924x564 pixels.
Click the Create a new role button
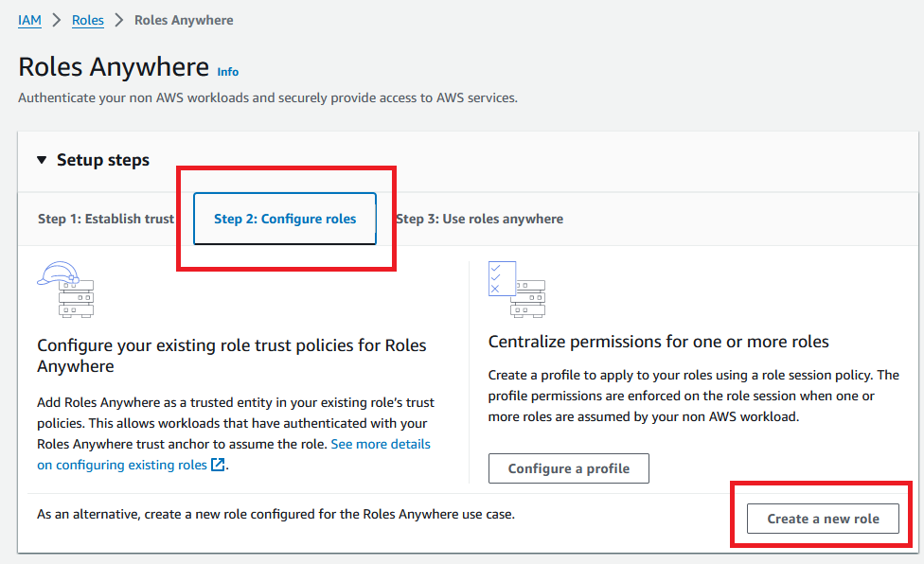click(x=823, y=519)
